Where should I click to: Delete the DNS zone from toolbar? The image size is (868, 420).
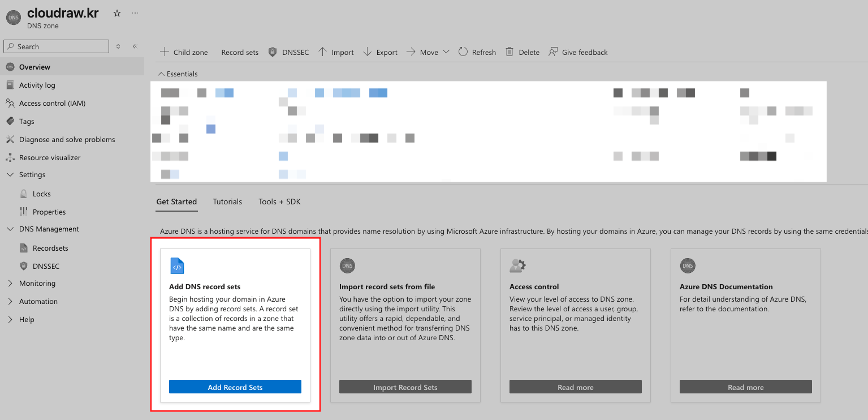point(522,52)
